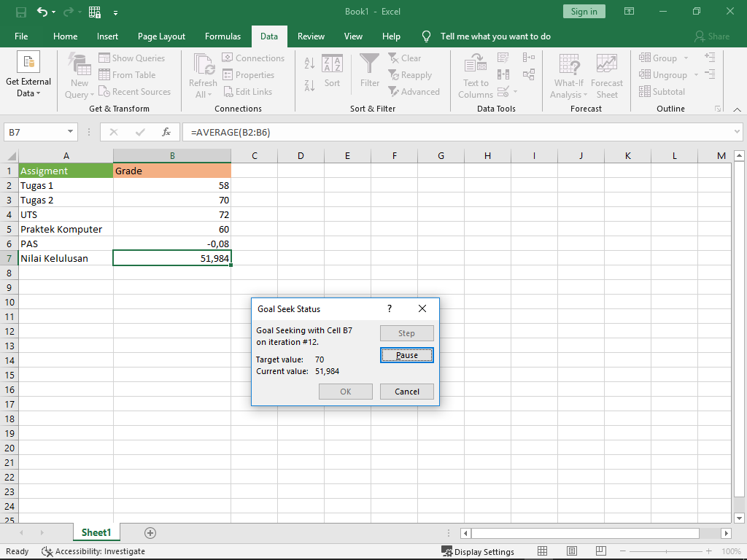Click the formula bar text

(x=231, y=133)
